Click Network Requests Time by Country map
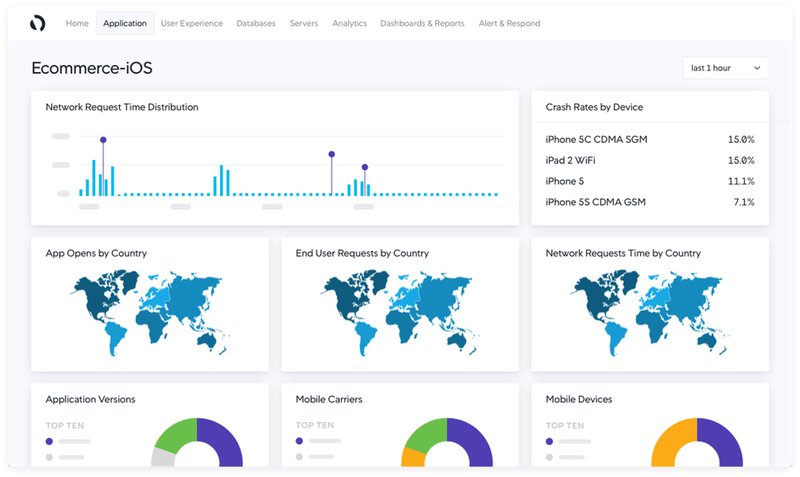The height and width of the screenshot is (477, 800). pyautogui.click(x=650, y=310)
